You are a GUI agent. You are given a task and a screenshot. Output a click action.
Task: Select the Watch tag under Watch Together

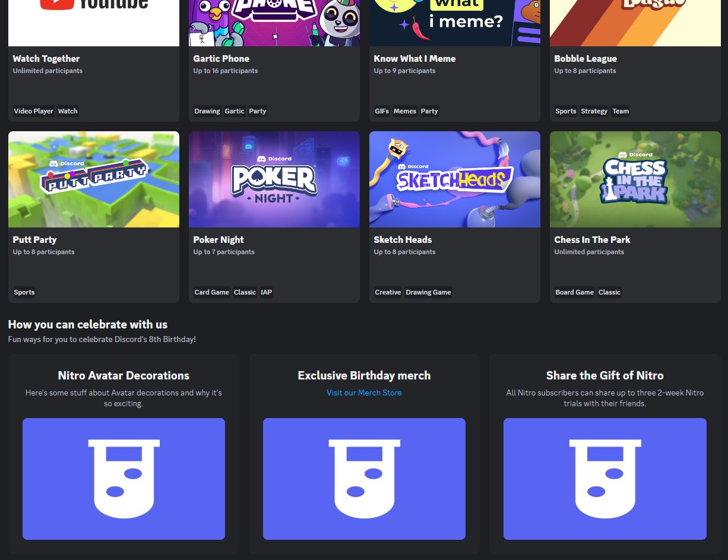click(x=68, y=111)
